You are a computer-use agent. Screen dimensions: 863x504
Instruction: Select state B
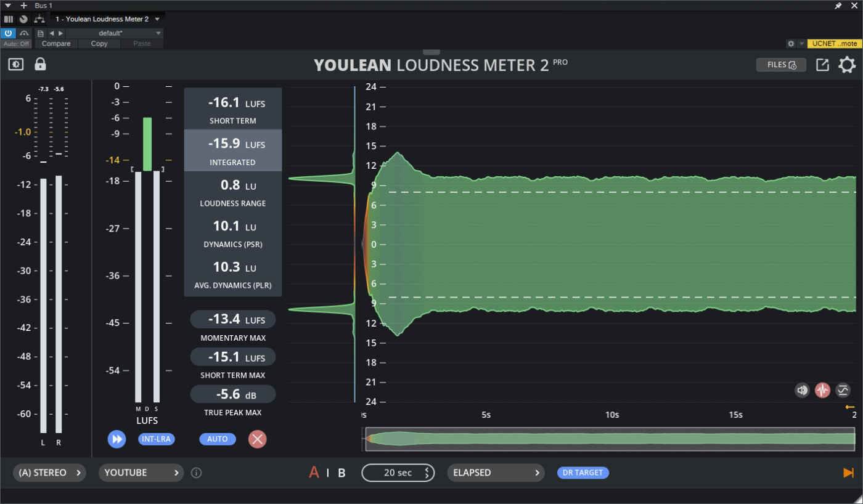click(342, 473)
